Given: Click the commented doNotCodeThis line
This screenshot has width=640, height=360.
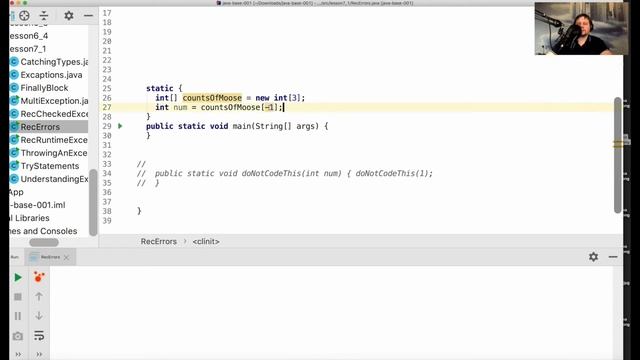Looking at the screenshot, I should click(x=285, y=173).
